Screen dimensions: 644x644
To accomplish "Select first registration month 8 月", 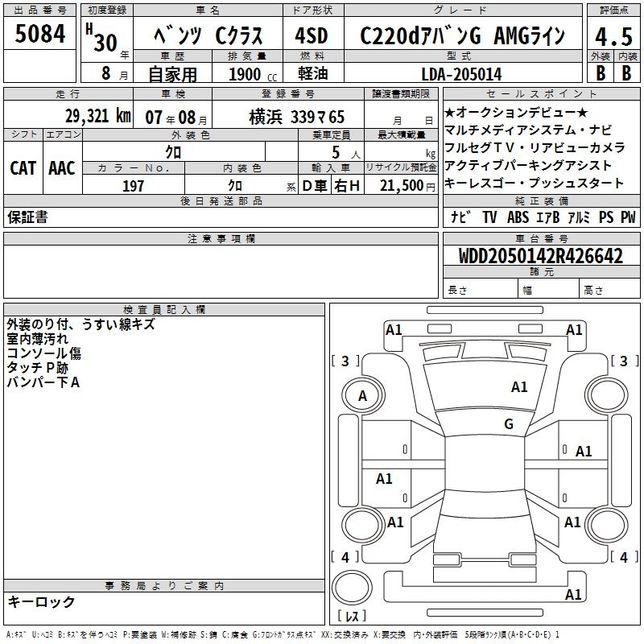I will tap(114, 73).
